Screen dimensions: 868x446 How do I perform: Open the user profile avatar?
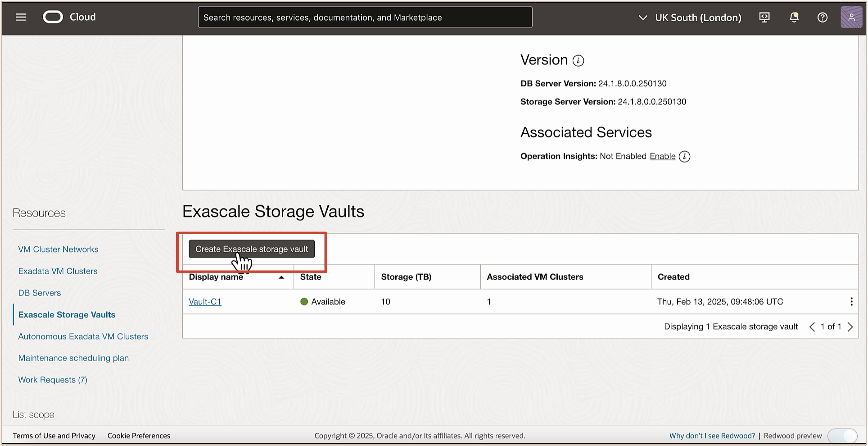(851, 17)
